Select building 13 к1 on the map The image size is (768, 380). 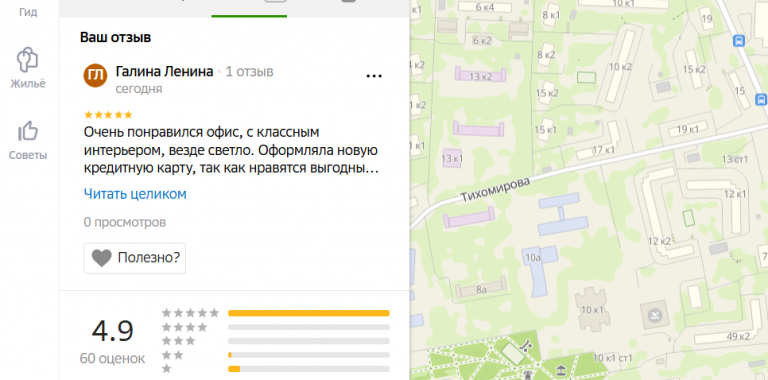452,158
